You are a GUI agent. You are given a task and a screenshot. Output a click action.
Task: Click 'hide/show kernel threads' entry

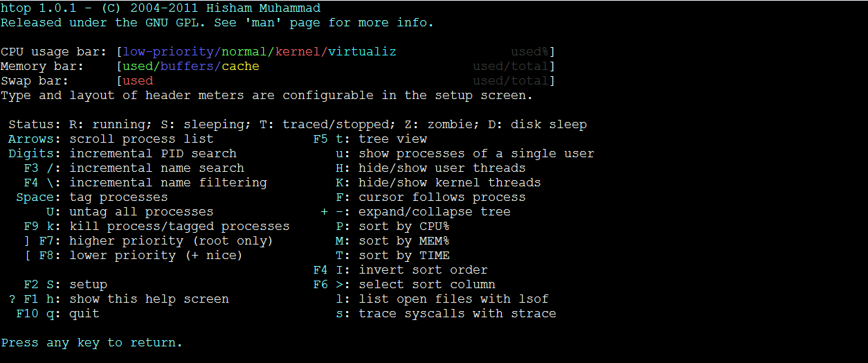(x=449, y=183)
